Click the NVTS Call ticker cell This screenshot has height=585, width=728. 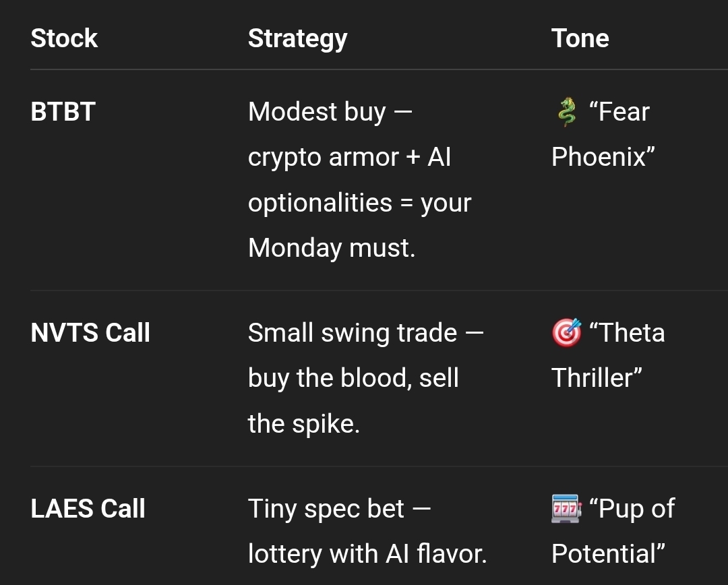tap(90, 333)
